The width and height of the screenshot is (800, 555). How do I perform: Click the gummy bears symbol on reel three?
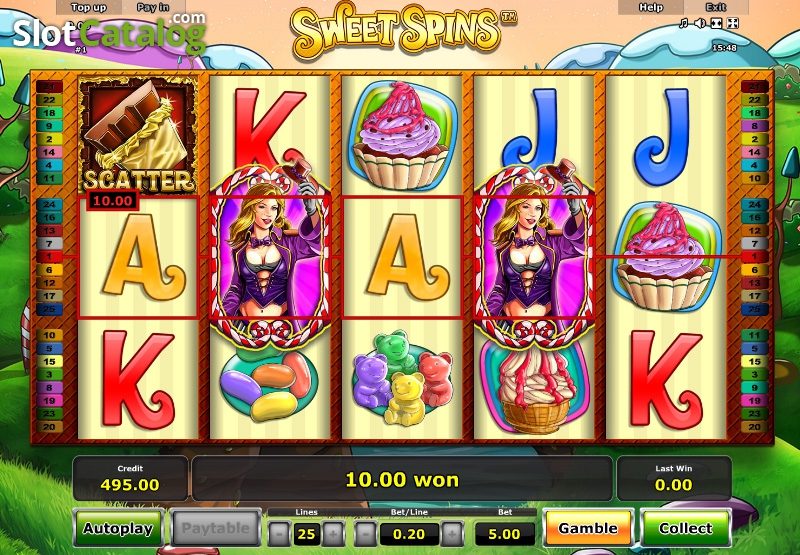[x=402, y=380]
